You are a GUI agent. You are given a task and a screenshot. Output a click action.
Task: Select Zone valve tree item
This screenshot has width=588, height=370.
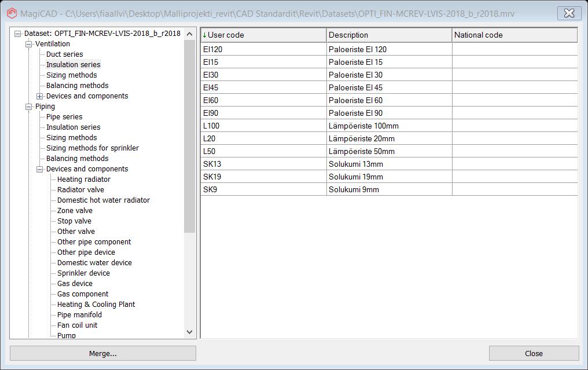[75, 211]
